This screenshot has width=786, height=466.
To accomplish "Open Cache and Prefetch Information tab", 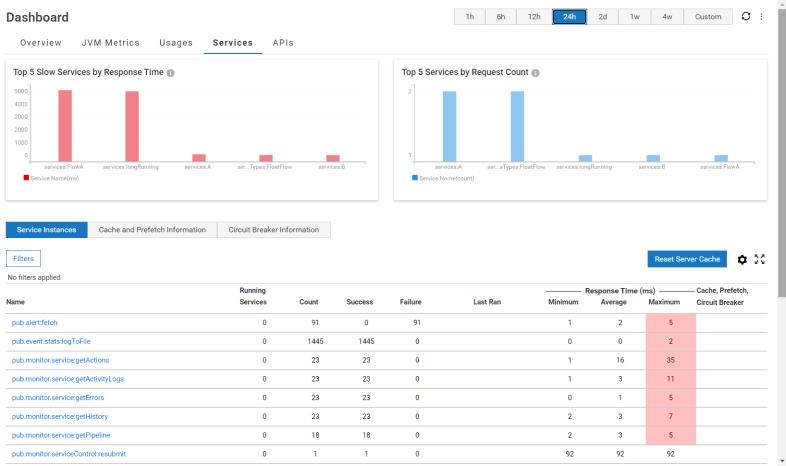I will (x=152, y=230).
